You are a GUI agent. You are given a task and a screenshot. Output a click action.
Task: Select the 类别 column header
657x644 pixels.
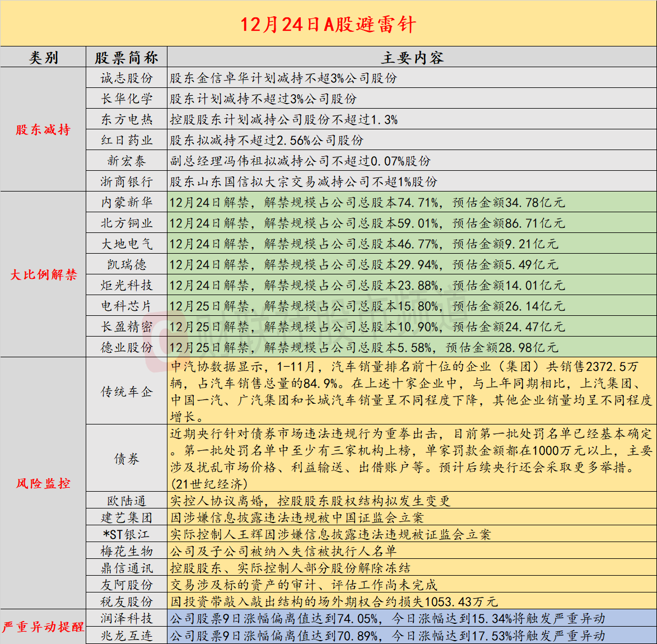(43, 58)
